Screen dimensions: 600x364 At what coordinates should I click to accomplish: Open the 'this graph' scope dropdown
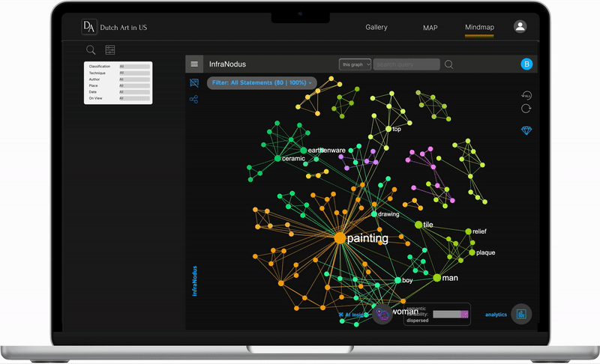point(355,64)
